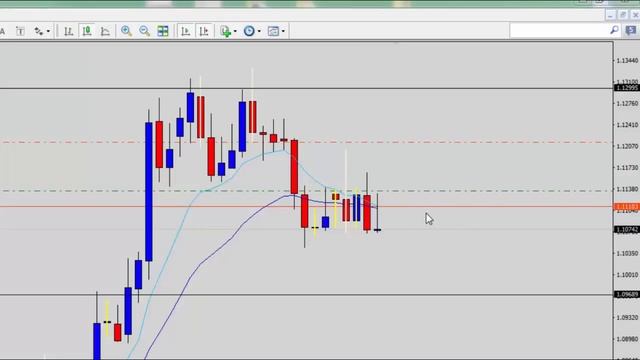The image size is (640, 360).
Task: Zoom in on the chart
Action: [x=127, y=31]
